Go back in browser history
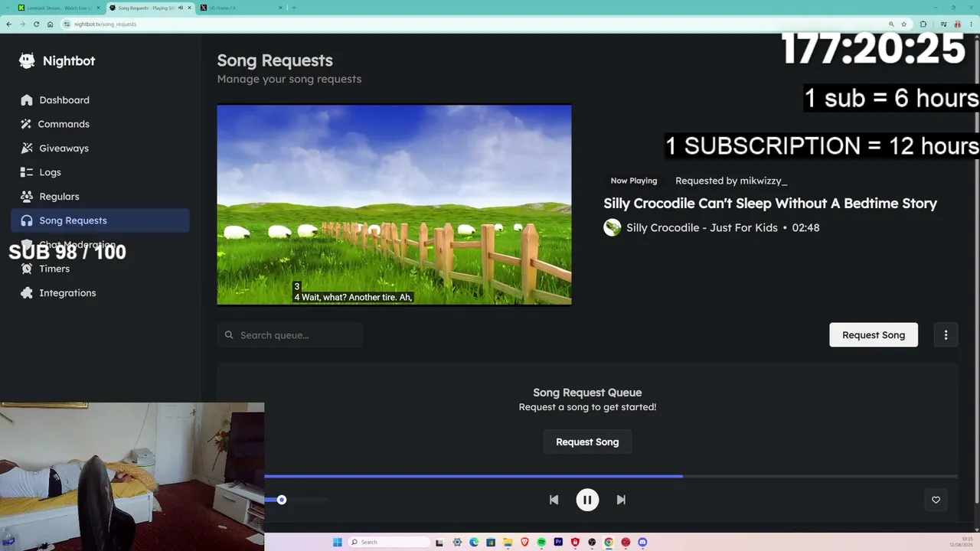980x551 pixels. pyautogui.click(x=8, y=24)
